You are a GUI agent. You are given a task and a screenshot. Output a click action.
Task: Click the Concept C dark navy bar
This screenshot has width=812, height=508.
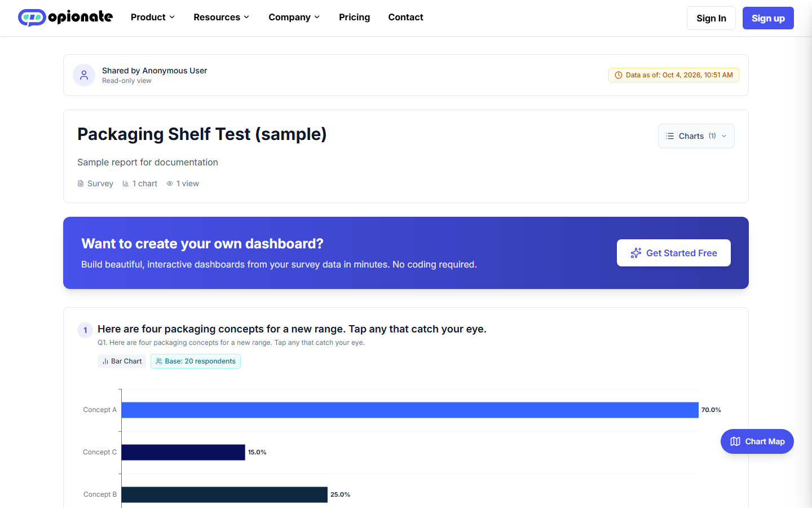(183, 452)
